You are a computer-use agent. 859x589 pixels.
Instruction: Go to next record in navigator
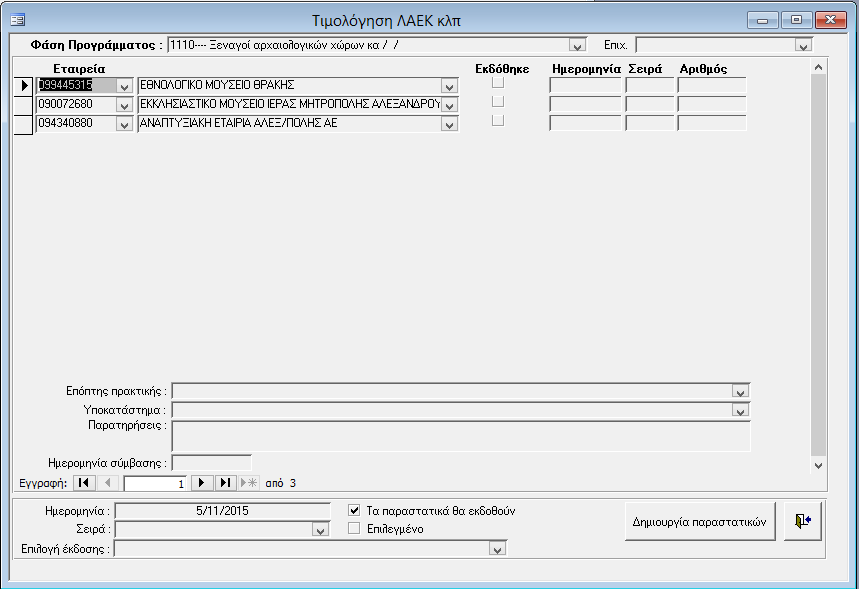(202, 483)
